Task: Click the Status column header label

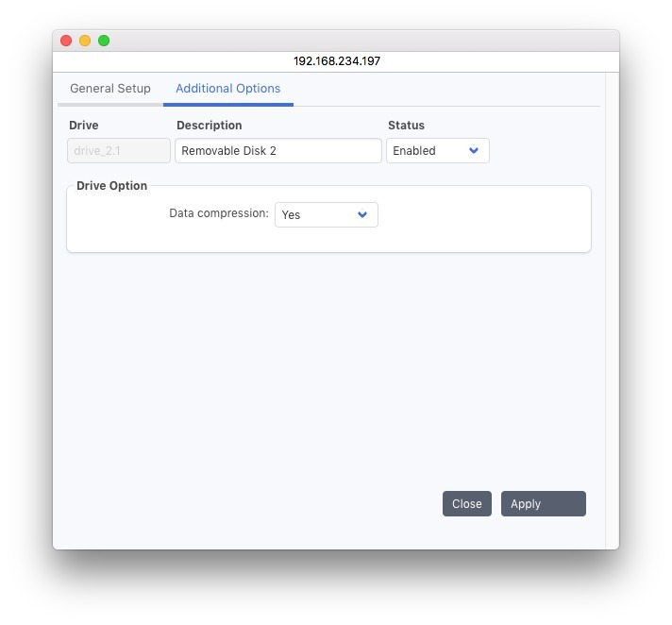Action: click(x=406, y=126)
